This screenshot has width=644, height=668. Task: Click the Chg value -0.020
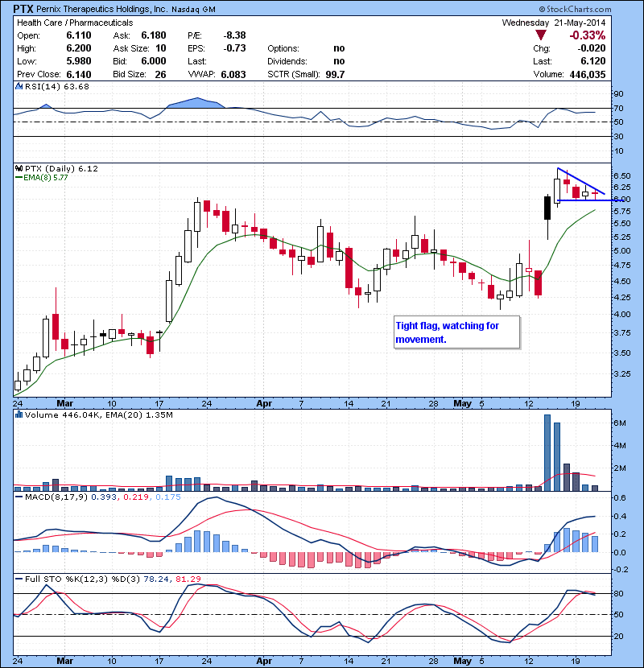pos(592,48)
